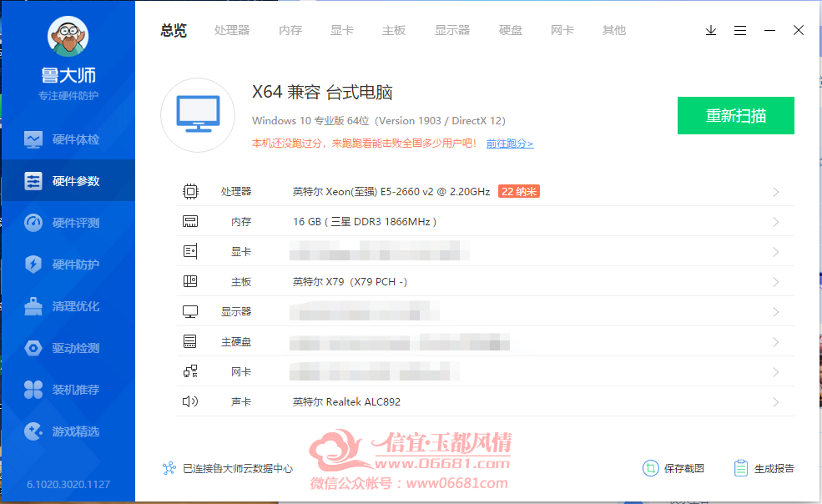Image resolution: width=822 pixels, height=504 pixels.
Task: Click the 保存截图 crop icon
Action: pyautogui.click(x=651, y=468)
